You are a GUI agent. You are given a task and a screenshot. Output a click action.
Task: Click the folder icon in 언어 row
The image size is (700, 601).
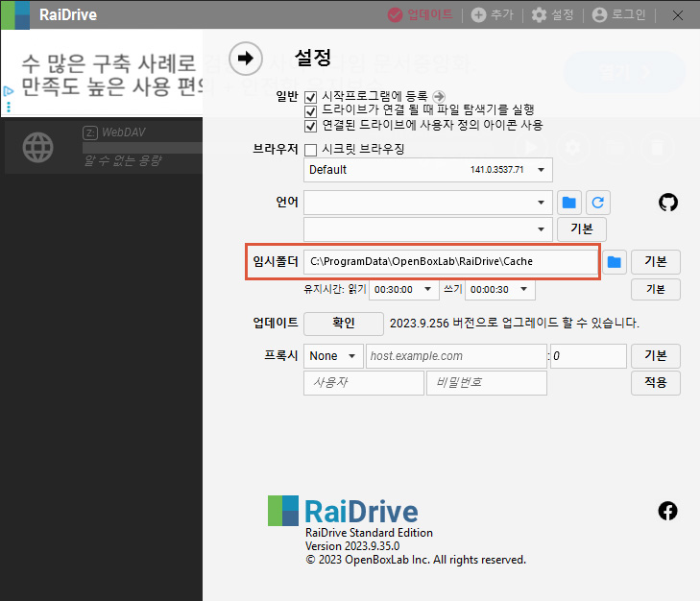pos(569,203)
